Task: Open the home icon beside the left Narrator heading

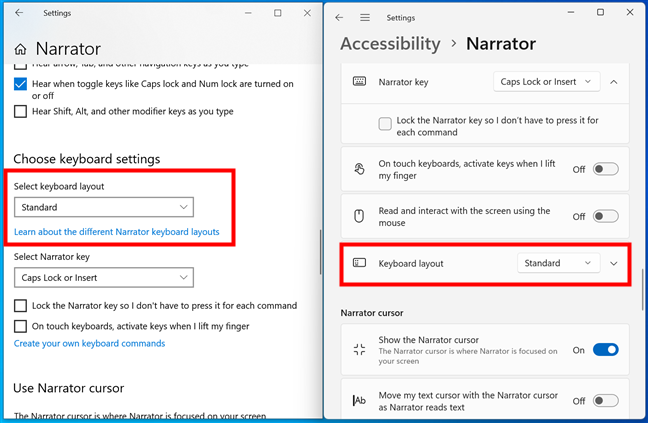Action: (20, 50)
